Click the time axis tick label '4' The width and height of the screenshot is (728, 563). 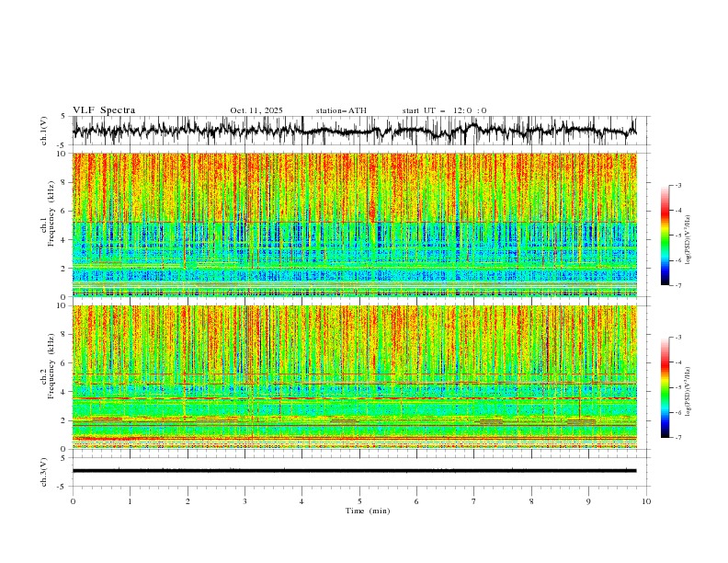coord(301,501)
